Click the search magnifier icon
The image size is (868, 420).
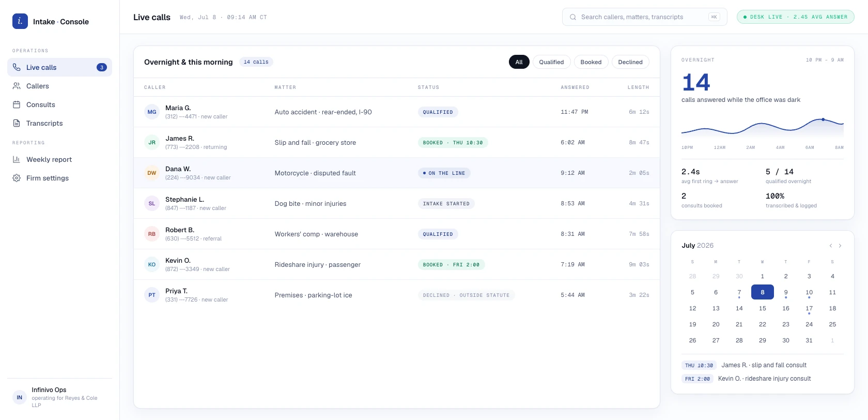[573, 17]
